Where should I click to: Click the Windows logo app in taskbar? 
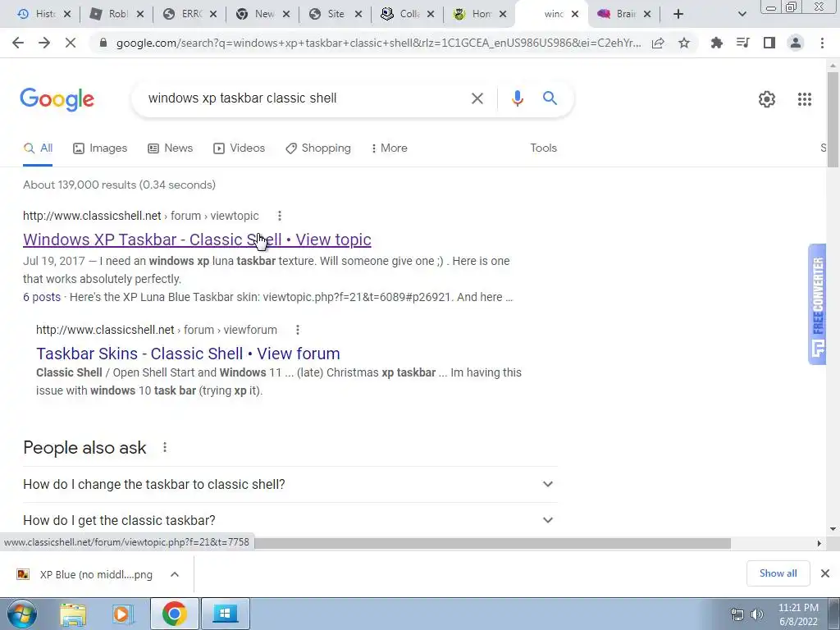coord(225,614)
